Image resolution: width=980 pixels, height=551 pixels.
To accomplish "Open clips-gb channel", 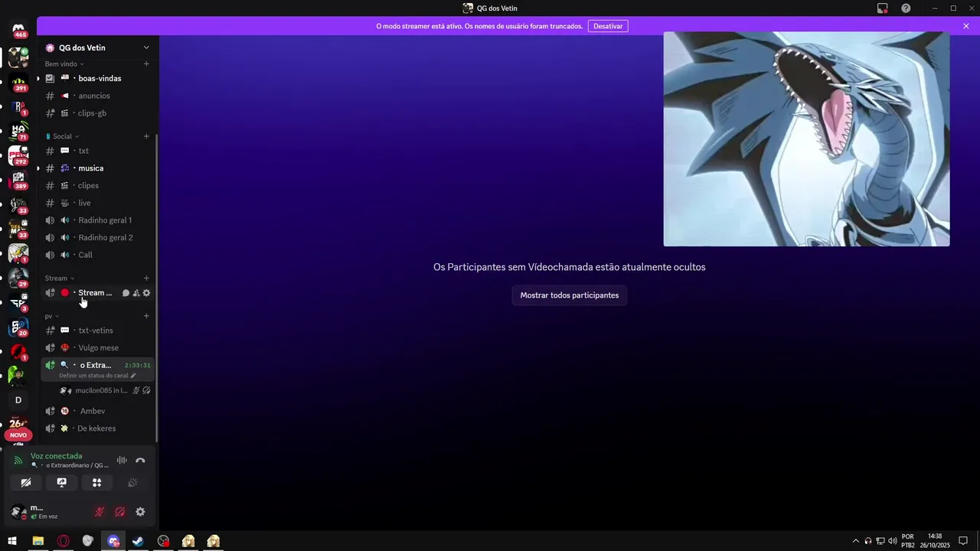I will 98,113.
